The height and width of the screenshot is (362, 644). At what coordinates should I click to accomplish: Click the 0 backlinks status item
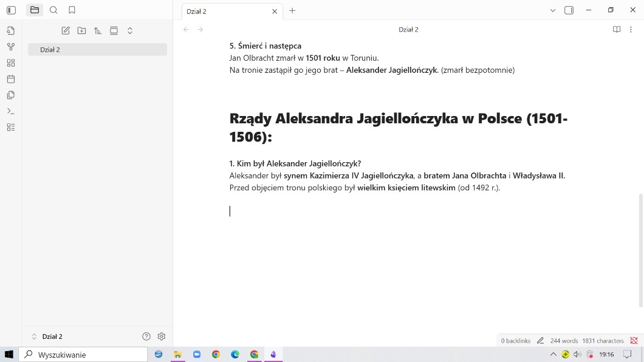tap(515, 341)
